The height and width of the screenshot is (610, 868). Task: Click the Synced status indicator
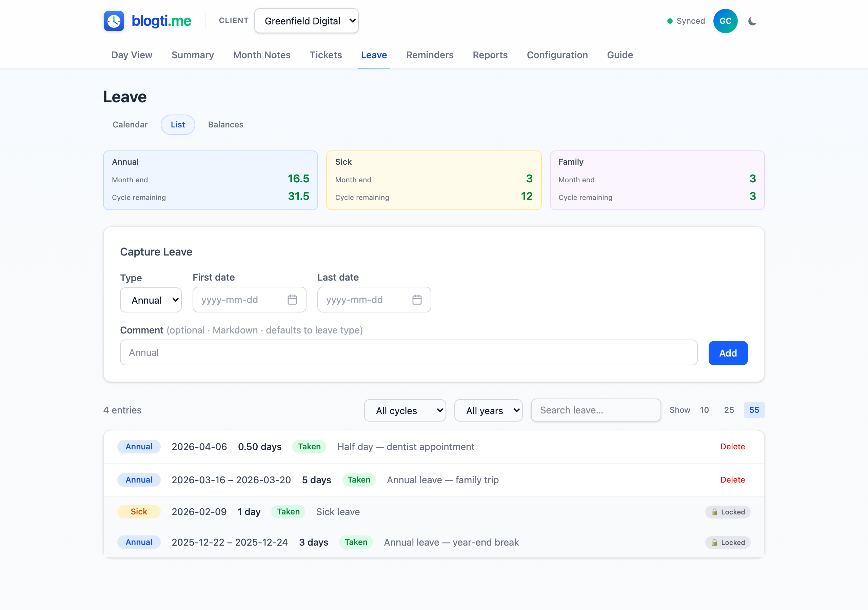click(686, 21)
